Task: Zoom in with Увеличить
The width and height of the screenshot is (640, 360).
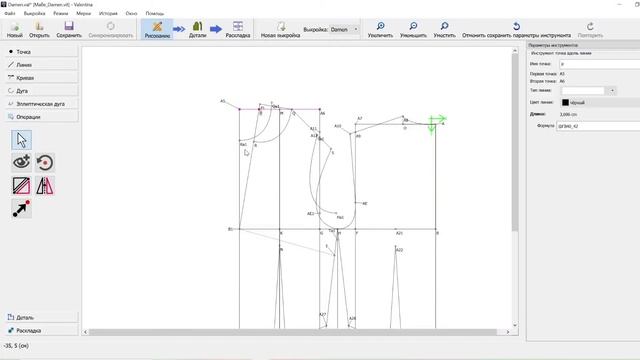Action: (x=380, y=30)
